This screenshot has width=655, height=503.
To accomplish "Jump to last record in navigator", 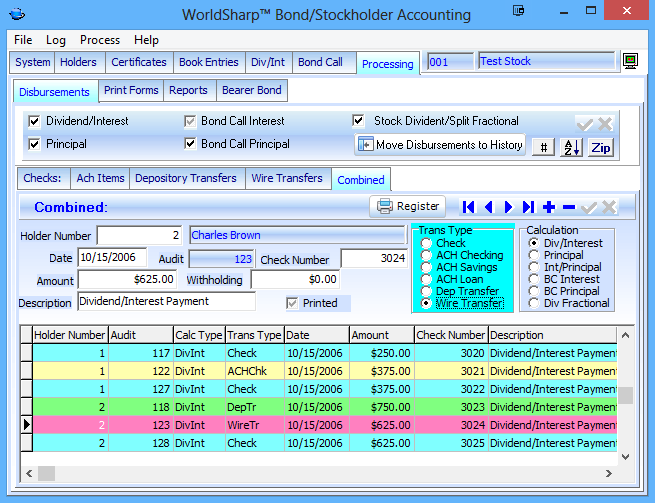I will tap(528, 207).
